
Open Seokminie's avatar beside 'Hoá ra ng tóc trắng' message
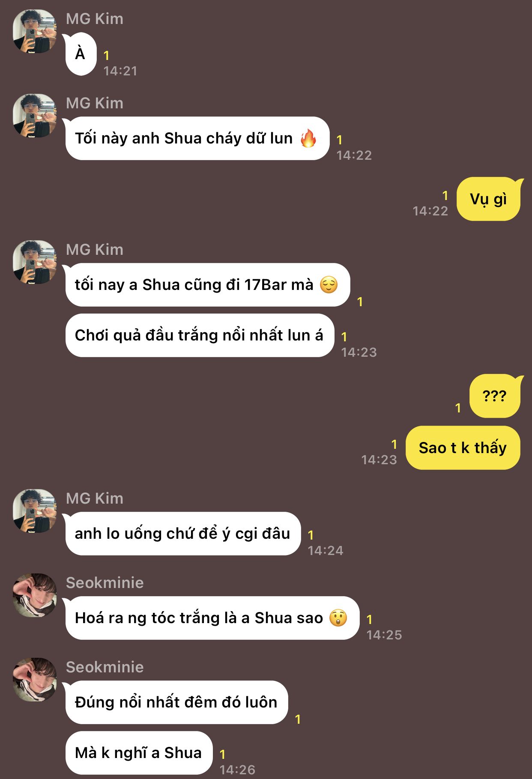(35, 595)
